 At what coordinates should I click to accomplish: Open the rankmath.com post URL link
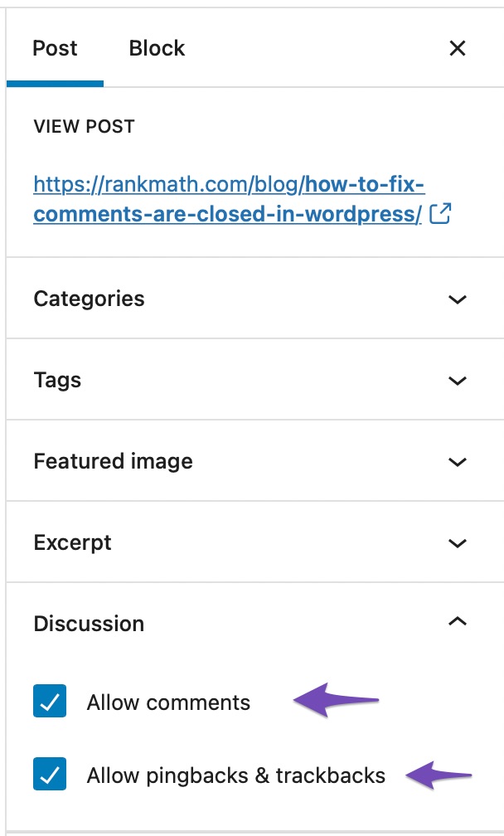point(229,199)
